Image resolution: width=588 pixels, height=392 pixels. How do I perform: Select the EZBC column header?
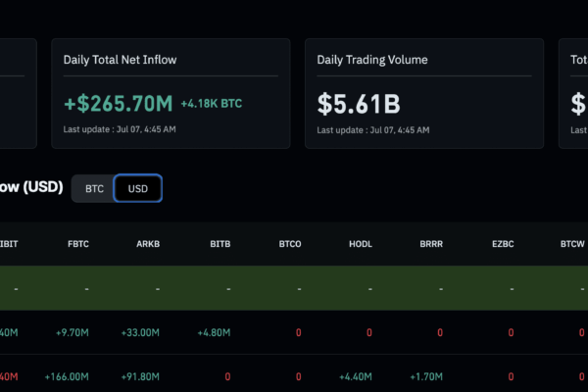point(503,244)
